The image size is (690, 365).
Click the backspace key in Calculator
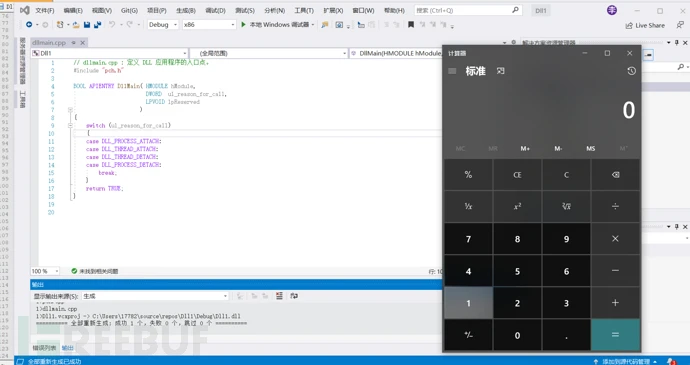click(616, 175)
